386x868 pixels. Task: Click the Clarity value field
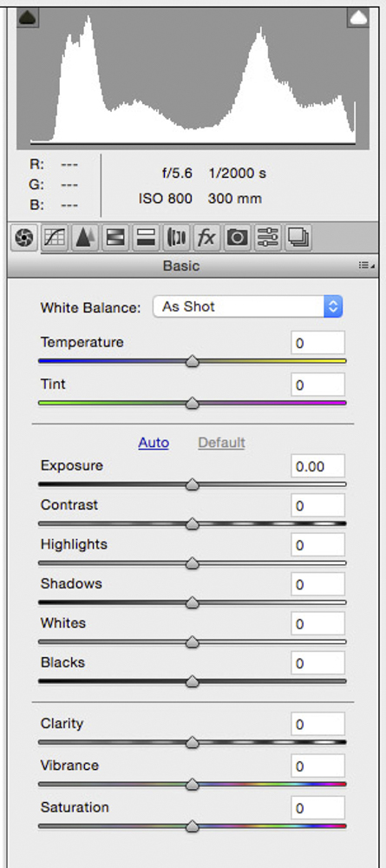[318, 724]
